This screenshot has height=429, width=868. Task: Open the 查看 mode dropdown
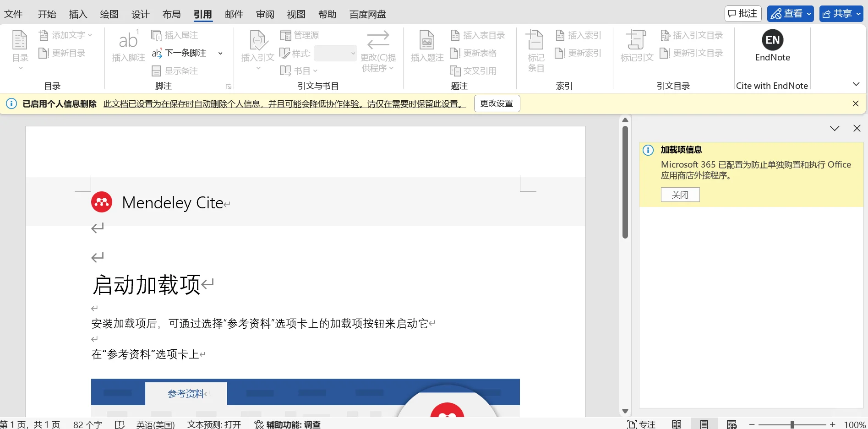click(791, 14)
